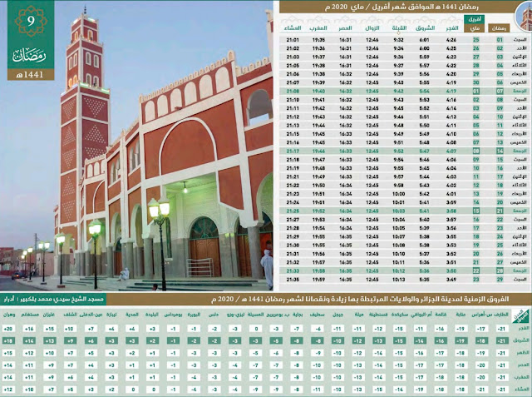This screenshot has height=397, width=532.
Task: Click the city header 'عين-الدفلى'
Action: pyautogui.click(x=91, y=315)
